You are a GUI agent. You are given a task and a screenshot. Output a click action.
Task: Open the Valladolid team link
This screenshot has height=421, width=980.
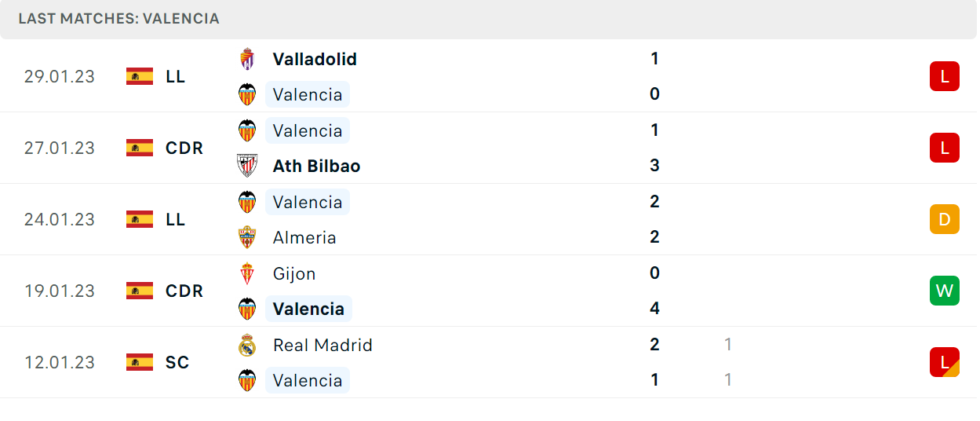coord(315,59)
